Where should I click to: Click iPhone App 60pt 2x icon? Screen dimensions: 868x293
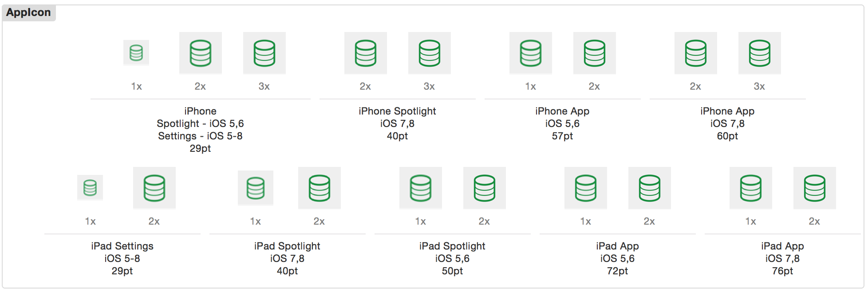click(695, 53)
